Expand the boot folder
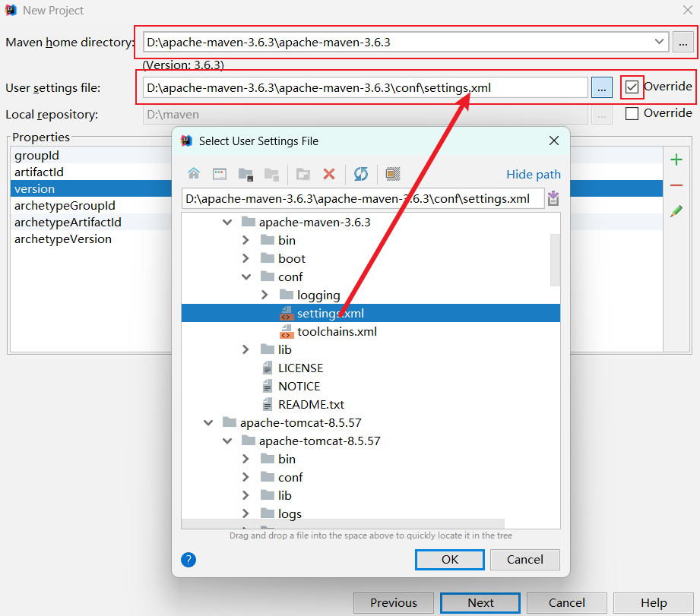700x616 pixels. pyautogui.click(x=245, y=258)
